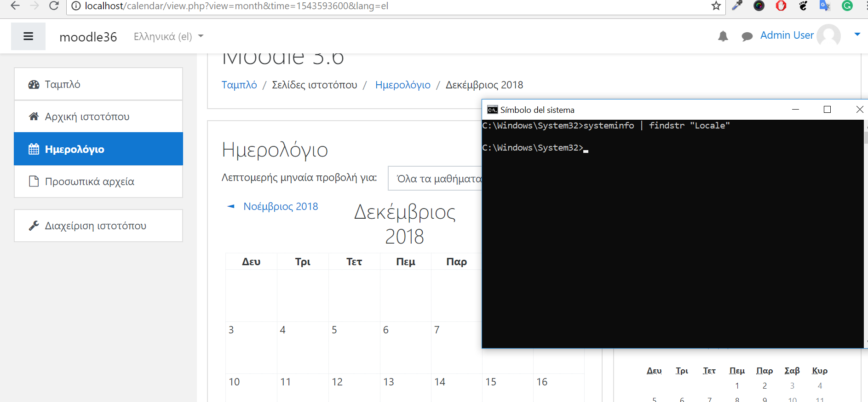Click day 14 in the month calendar

[440, 382]
